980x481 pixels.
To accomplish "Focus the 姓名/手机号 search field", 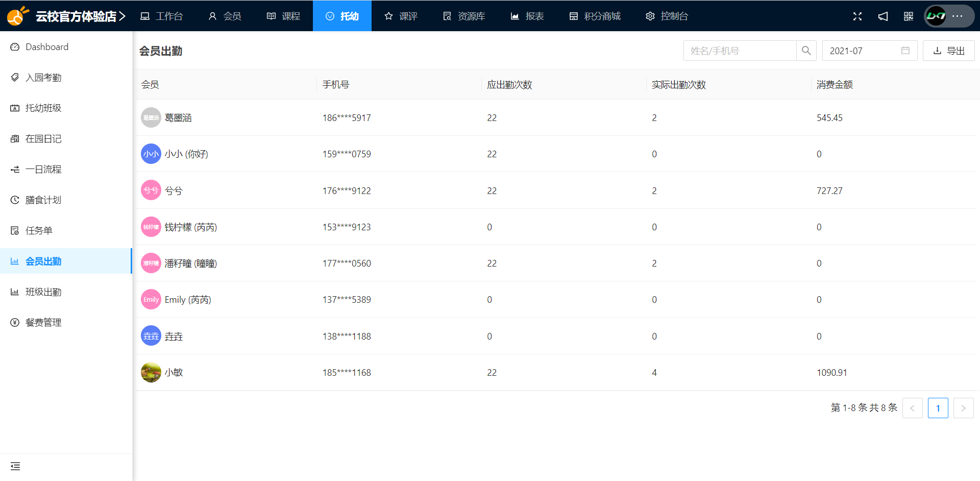I will pyautogui.click(x=740, y=51).
